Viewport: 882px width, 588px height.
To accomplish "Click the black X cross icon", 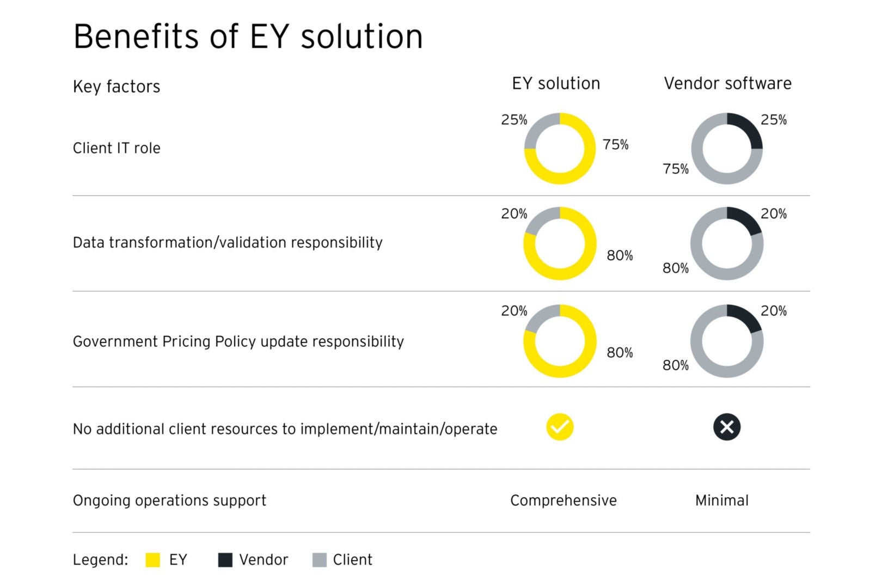I will point(727,427).
